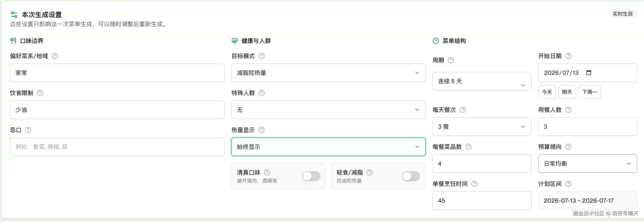Image resolution: width=644 pixels, height=222 pixels.
Task: Click the 每餐菜品数 input field
Action: [482, 163]
